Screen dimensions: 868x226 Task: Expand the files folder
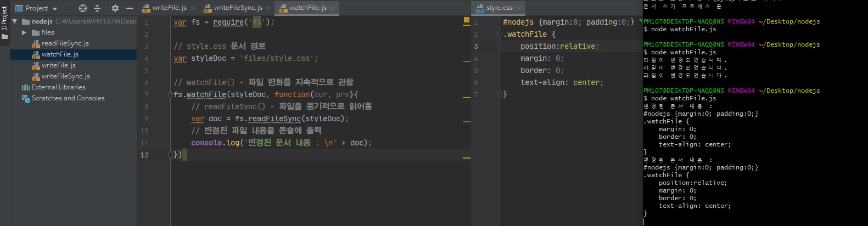coord(24,32)
